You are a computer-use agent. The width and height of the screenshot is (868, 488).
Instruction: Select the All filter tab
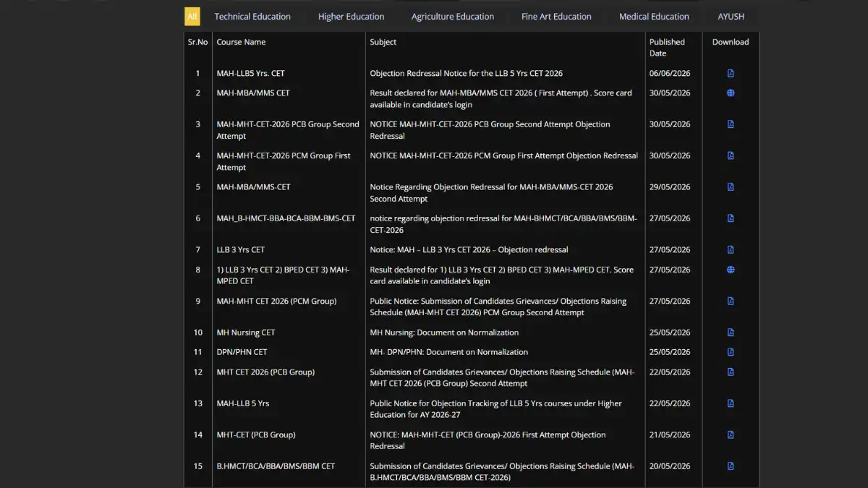[192, 16]
